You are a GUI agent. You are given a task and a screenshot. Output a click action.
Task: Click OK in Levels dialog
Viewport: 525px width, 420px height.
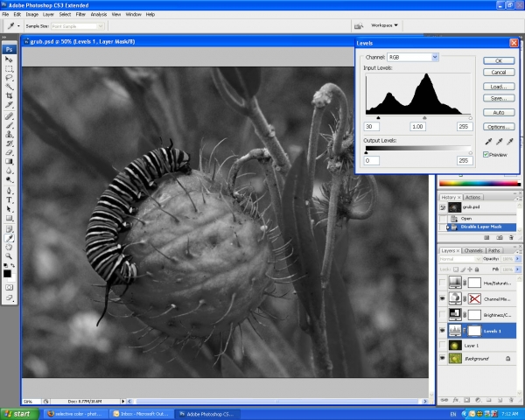click(499, 60)
